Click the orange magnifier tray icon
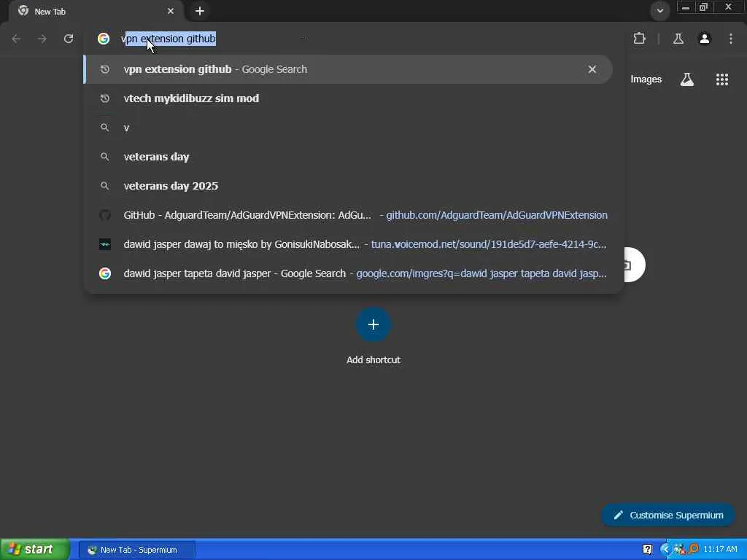 693,549
